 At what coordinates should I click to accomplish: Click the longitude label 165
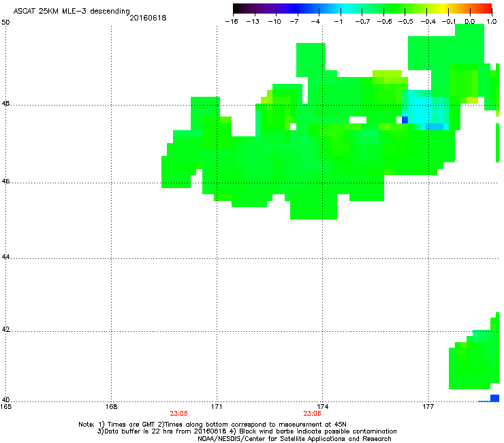click(5, 407)
